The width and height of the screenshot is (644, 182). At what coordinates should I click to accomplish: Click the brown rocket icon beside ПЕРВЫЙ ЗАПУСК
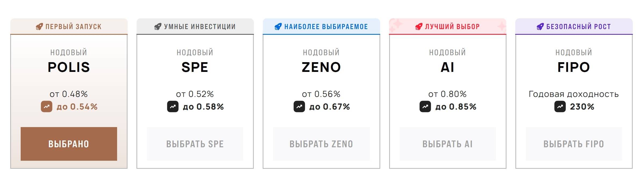pyautogui.click(x=39, y=27)
